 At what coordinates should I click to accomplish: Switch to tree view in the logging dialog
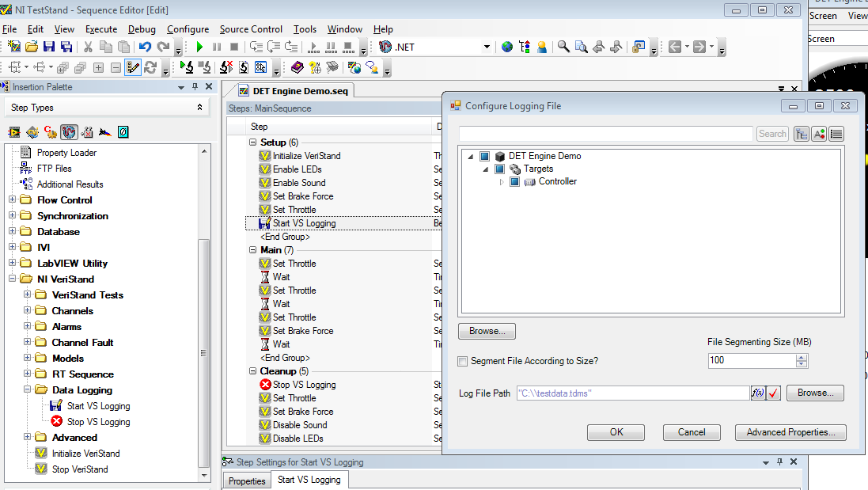point(801,134)
